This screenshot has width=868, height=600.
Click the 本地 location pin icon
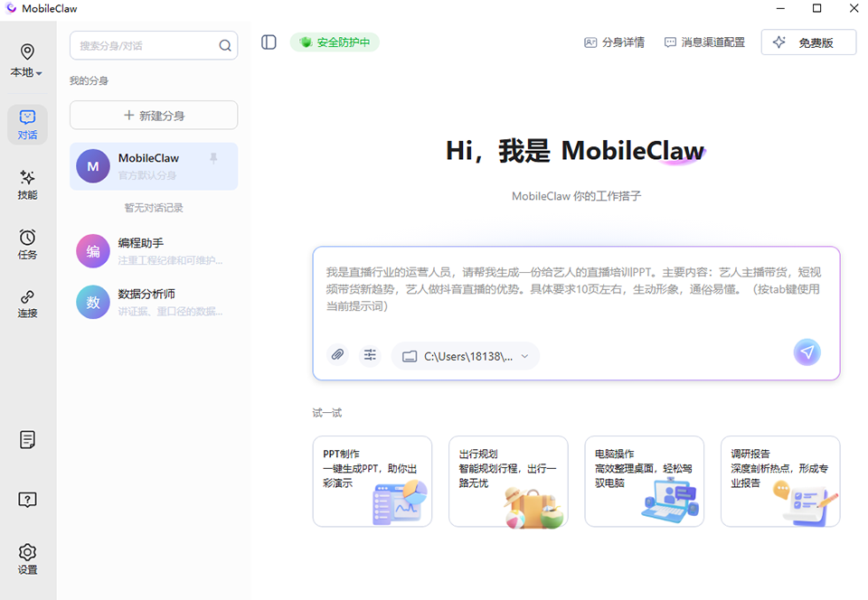(x=27, y=52)
